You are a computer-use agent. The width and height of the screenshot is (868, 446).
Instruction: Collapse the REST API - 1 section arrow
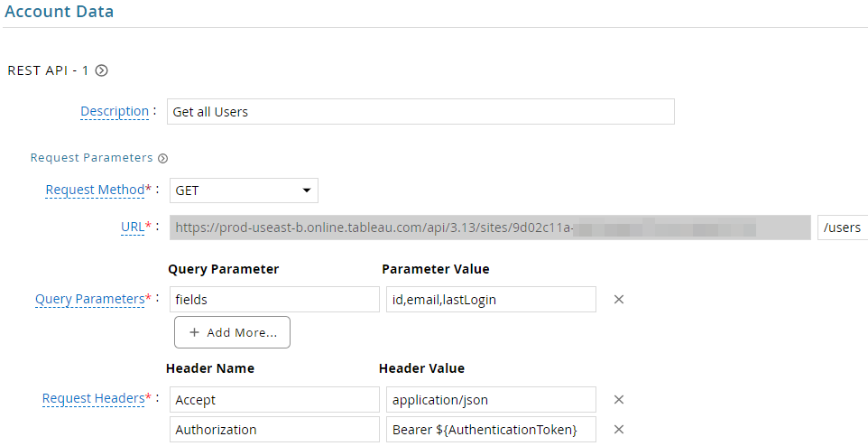pyautogui.click(x=101, y=70)
